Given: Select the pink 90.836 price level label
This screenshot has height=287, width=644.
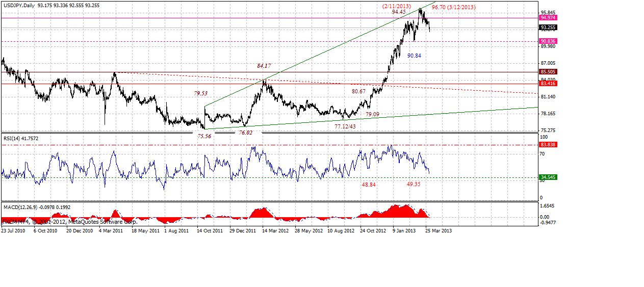Looking at the screenshot, I should (548, 41).
